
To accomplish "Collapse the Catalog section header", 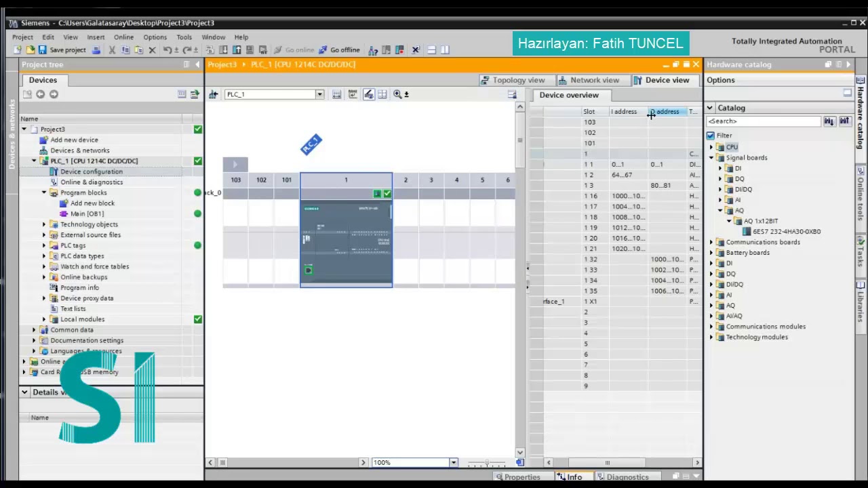I will coord(709,108).
